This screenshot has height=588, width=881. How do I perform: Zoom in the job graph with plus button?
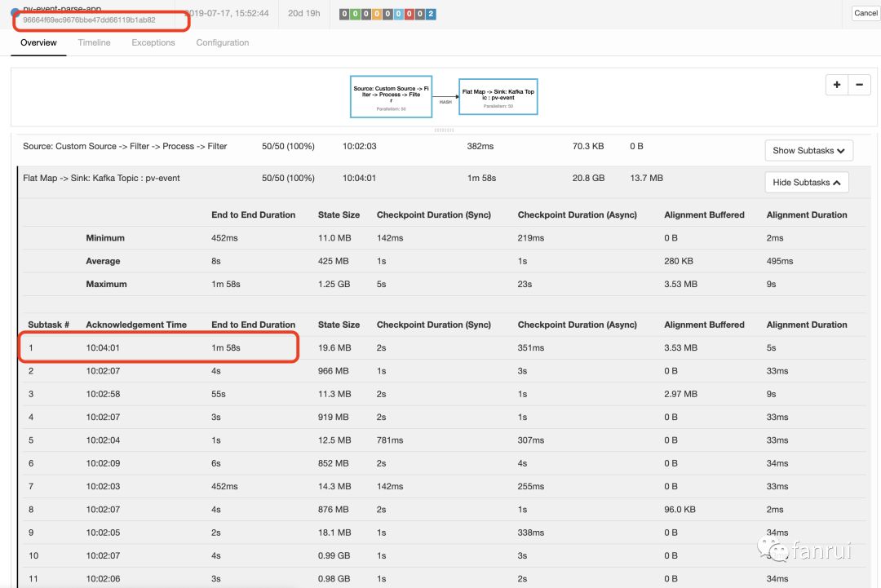coord(837,85)
